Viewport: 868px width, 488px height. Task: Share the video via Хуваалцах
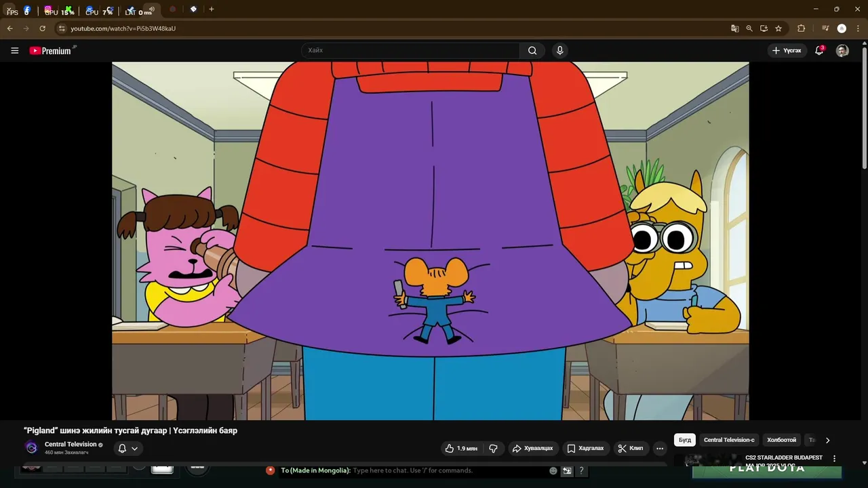coord(532,448)
